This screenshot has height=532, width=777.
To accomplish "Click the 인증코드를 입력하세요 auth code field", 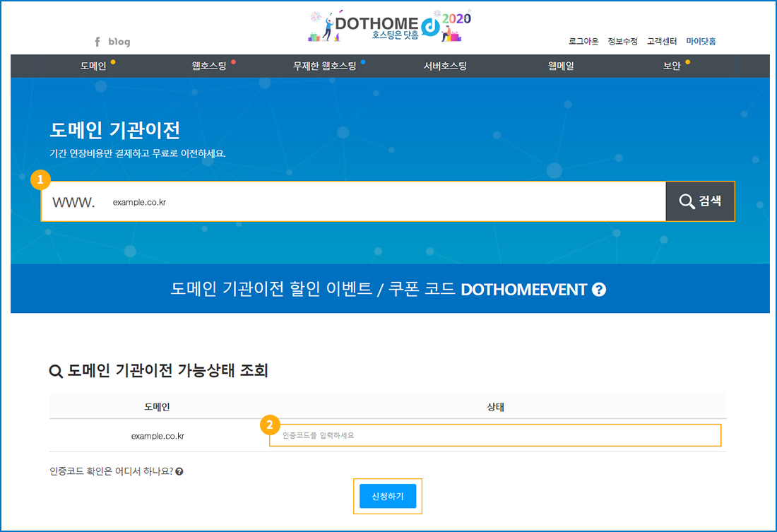I will [495, 435].
